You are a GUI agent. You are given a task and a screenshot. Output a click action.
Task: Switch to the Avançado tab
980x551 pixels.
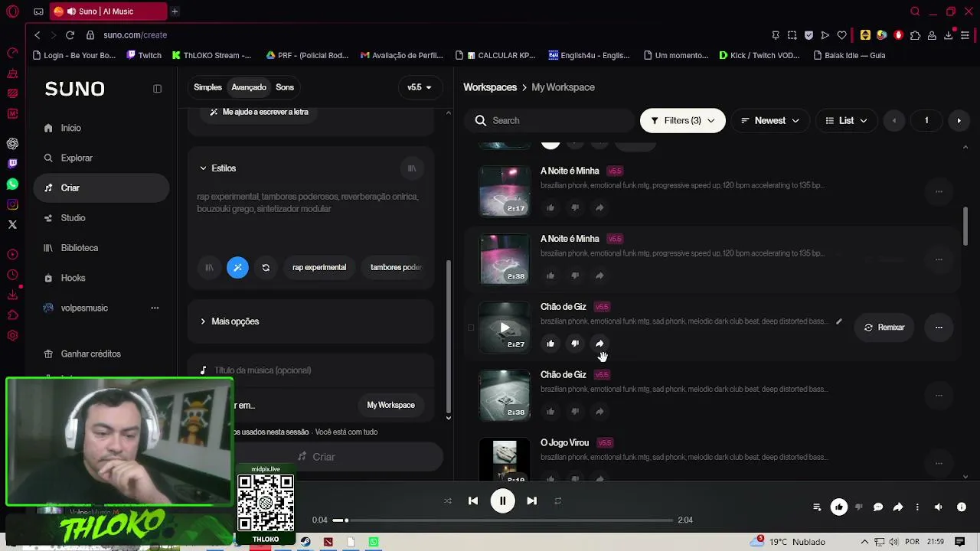point(249,87)
